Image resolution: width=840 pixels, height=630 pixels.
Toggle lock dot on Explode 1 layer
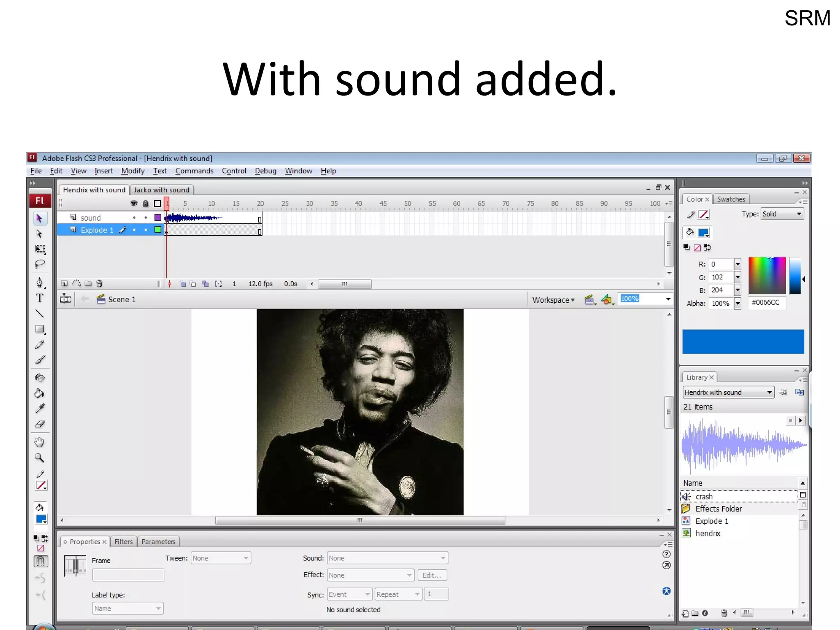[146, 230]
